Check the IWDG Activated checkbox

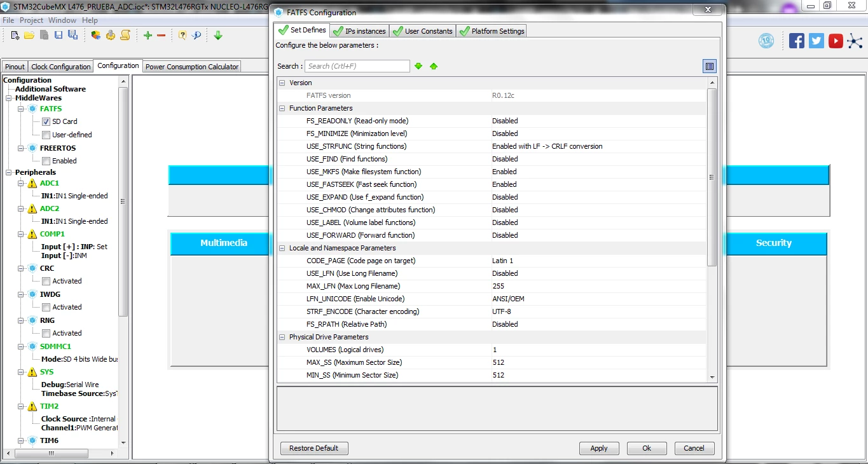coord(46,307)
